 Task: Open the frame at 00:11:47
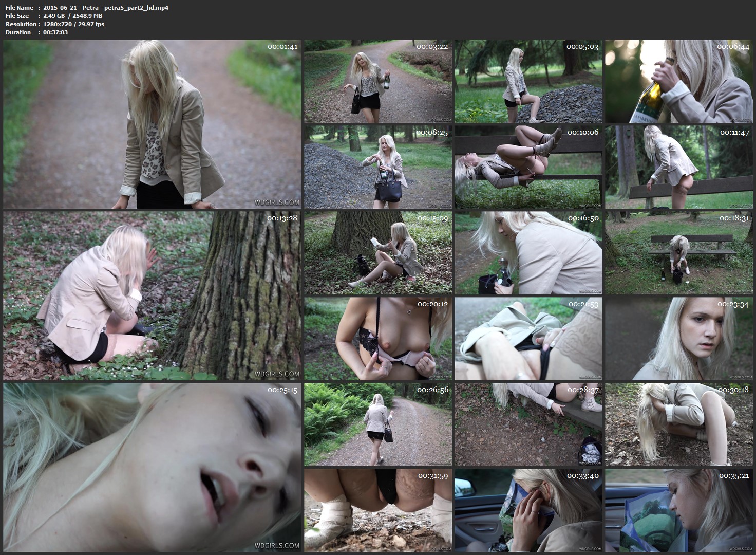678,168
